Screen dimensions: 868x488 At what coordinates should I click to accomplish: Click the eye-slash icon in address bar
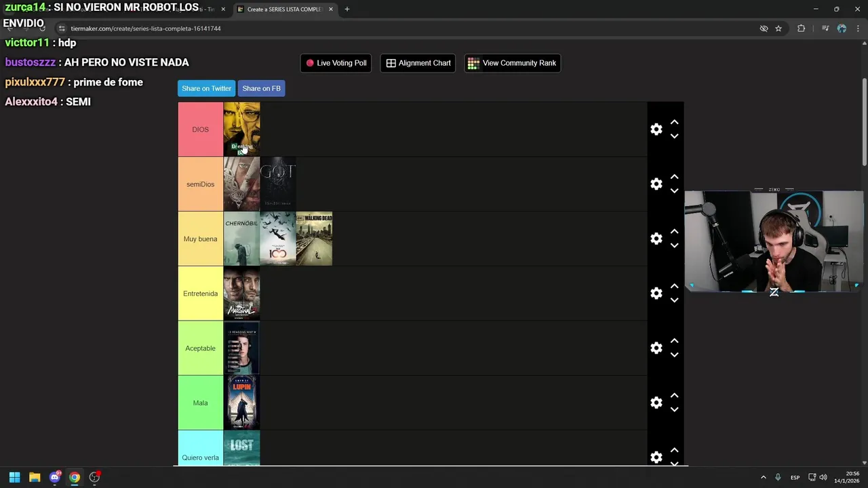764,28
